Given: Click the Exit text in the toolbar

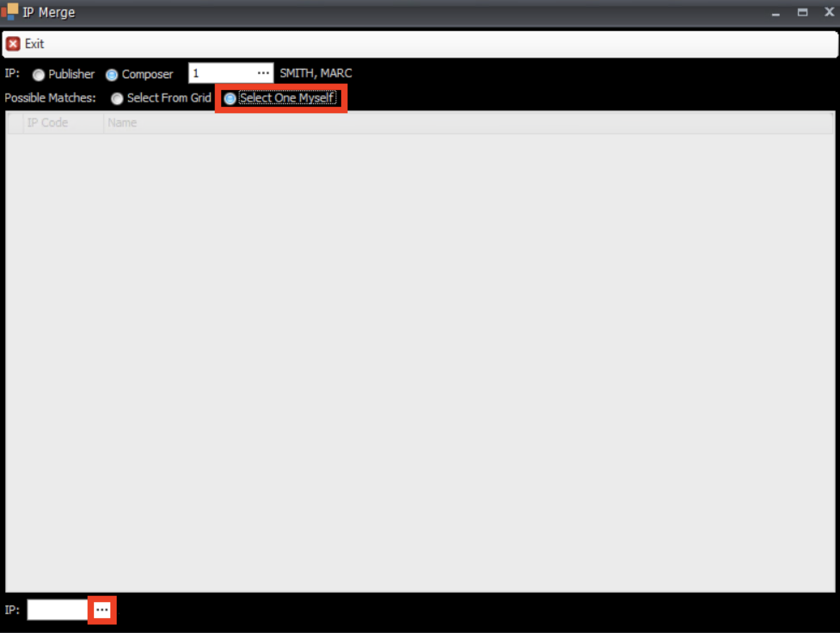Looking at the screenshot, I should pos(34,44).
